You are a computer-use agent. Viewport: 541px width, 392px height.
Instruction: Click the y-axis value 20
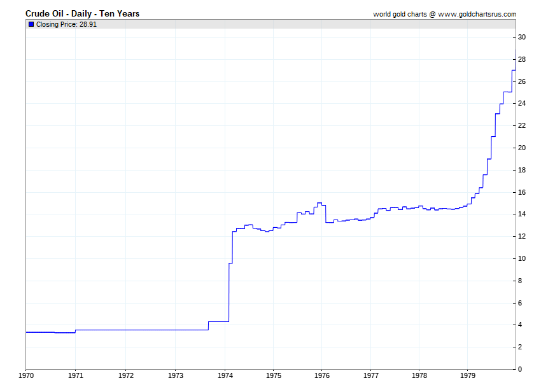pos(522,148)
